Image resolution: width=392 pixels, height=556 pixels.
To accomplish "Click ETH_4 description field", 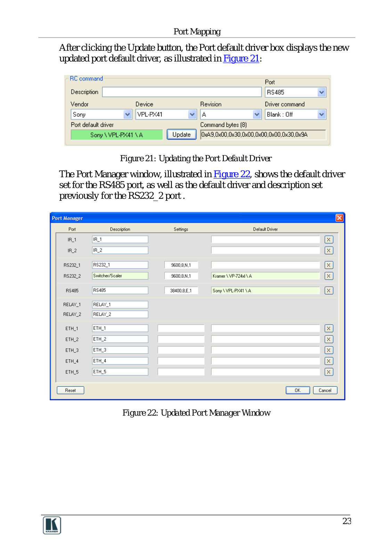I will point(120,361).
